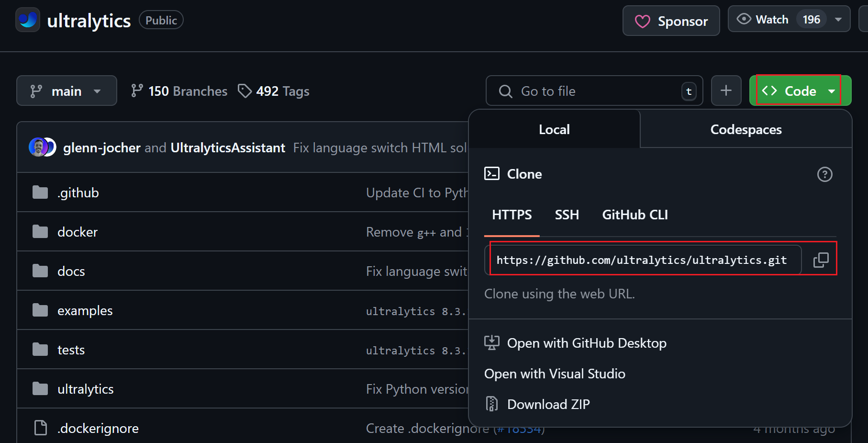View the 150 Branches list
This screenshot has width=868, height=443.
179,91
